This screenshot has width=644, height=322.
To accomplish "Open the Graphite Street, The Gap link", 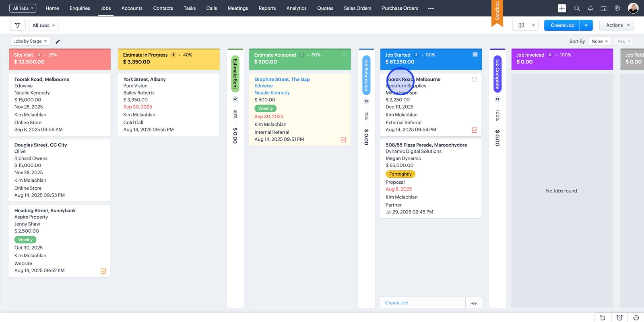I will click(282, 79).
